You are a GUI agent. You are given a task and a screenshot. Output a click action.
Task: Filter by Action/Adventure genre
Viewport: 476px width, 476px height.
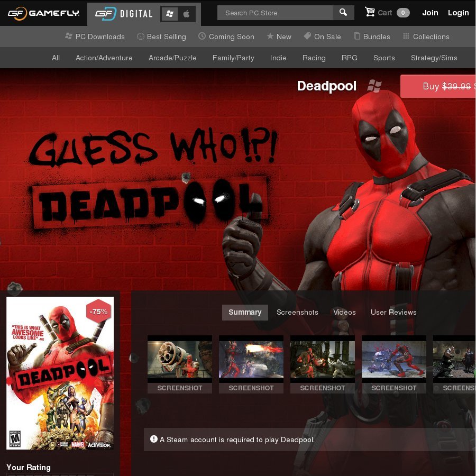(x=104, y=58)
